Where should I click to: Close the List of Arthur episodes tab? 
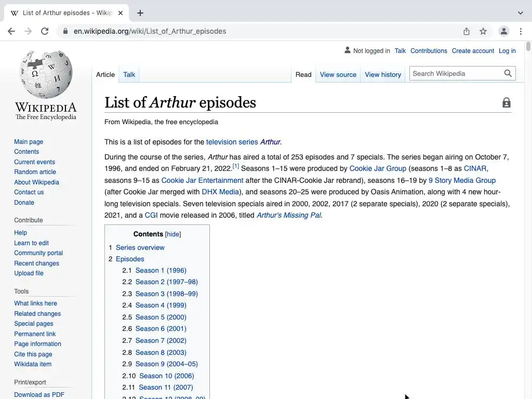[x=121, y=13]
